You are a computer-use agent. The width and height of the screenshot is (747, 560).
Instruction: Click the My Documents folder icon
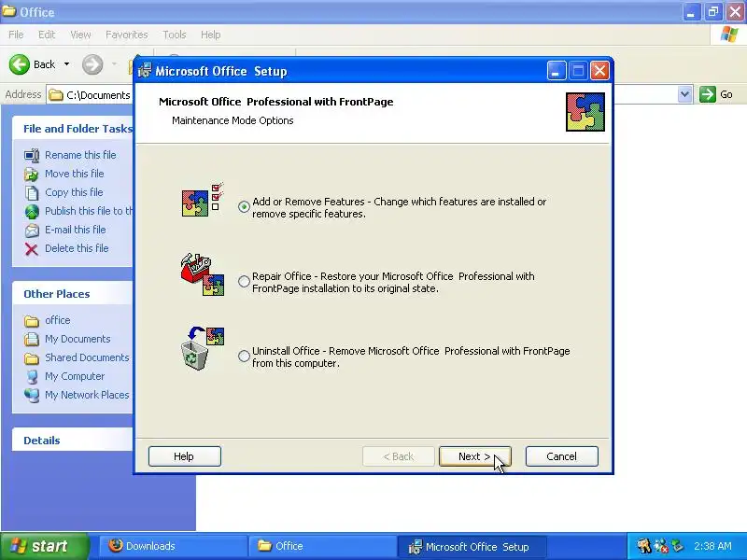coord(32,339)
